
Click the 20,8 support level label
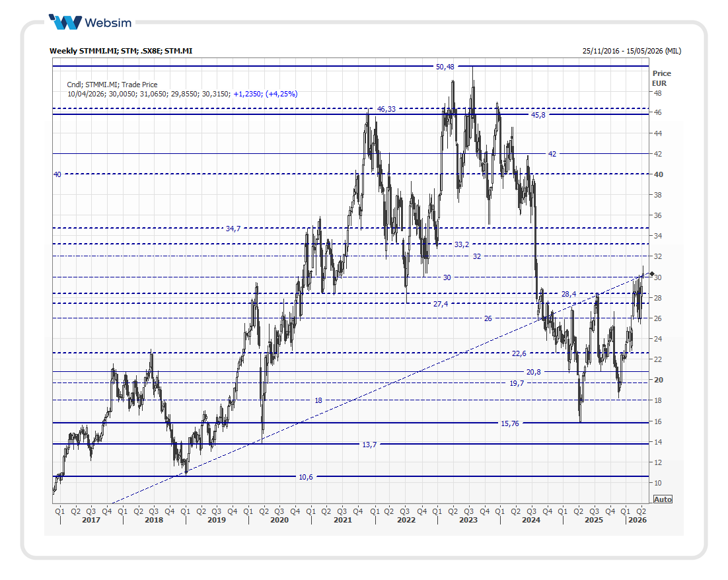coord(534,372)
